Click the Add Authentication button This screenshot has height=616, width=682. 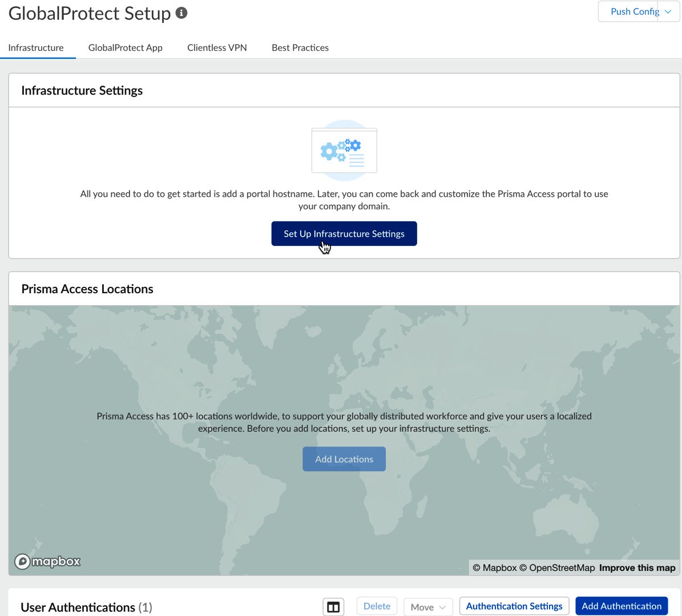[622, 606]
